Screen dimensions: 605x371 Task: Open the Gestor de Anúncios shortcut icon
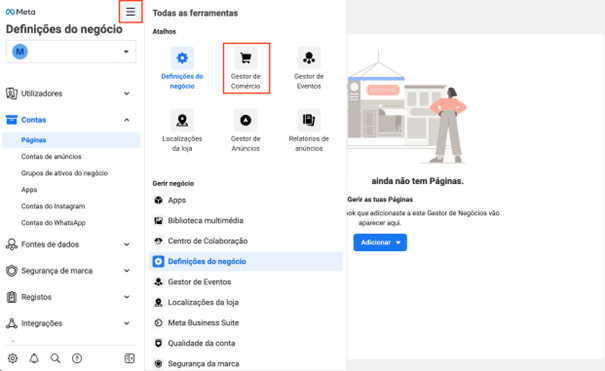246,120
